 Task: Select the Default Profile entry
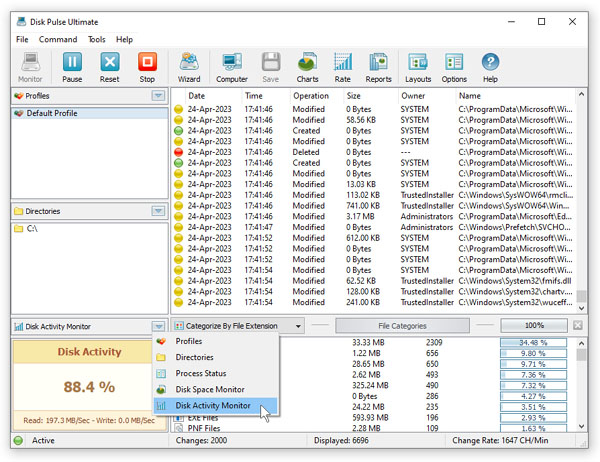pos(90,113)
